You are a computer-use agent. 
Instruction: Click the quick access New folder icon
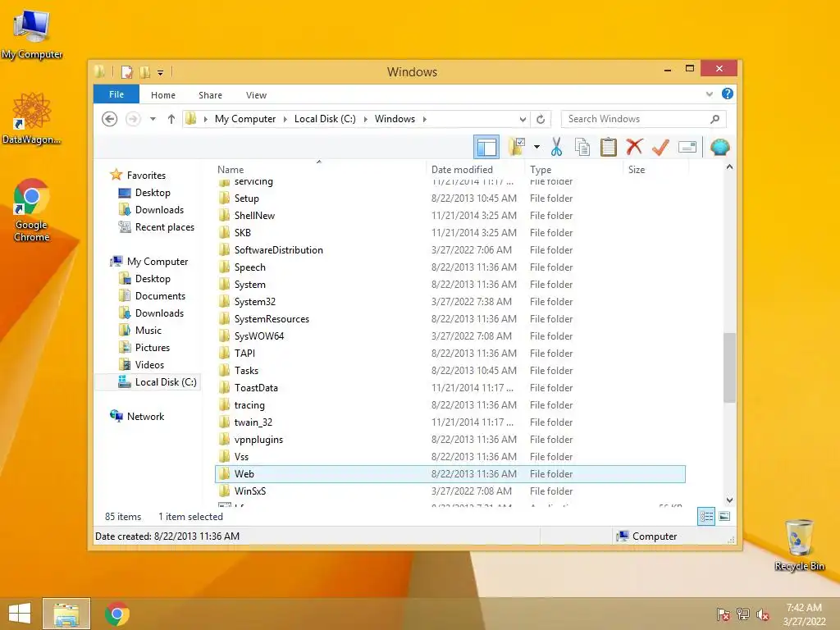[145, 72]
